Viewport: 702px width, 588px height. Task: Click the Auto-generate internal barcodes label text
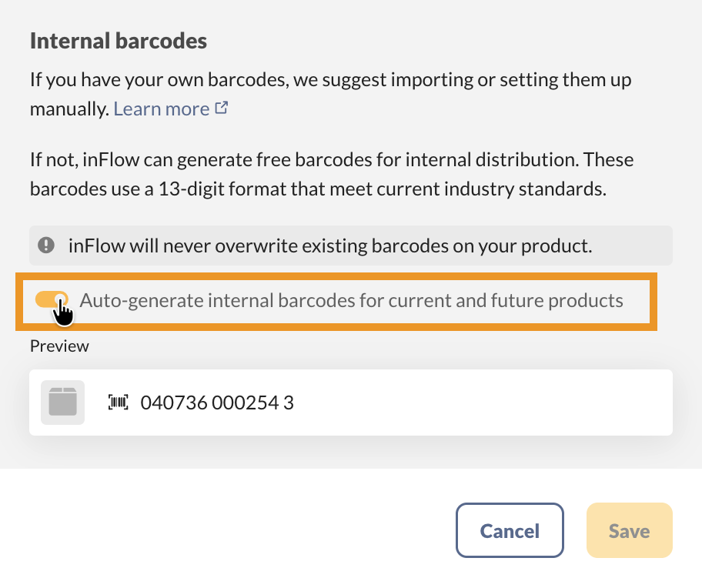pos(351,300)
